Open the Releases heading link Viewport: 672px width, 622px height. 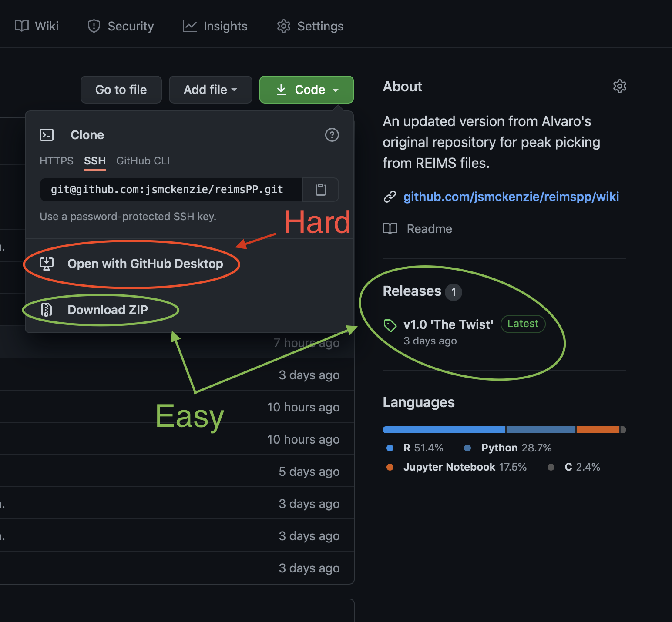[412, 291]
